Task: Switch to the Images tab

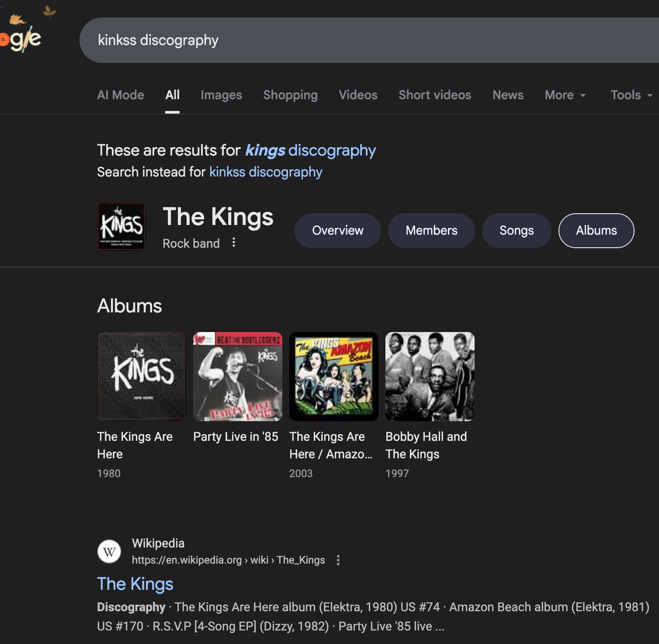Action: pyautogui.click(x=221, y=95)
